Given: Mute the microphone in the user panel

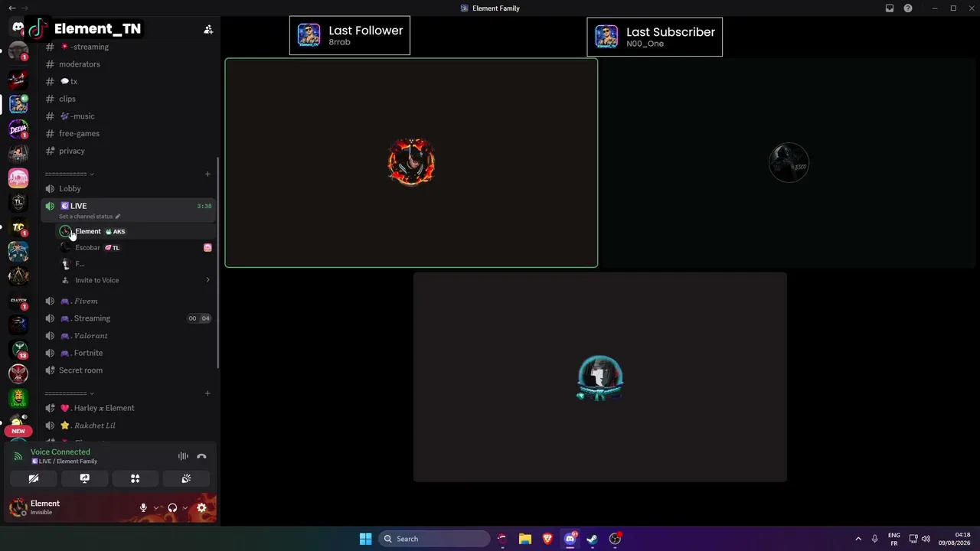Looking at the screenshot, I should tap(143, 507).
